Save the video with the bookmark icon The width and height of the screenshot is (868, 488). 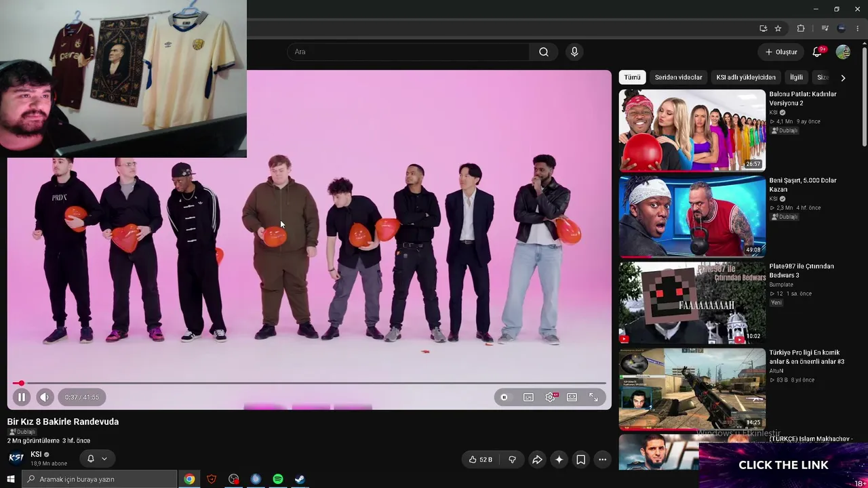(580, 460)
